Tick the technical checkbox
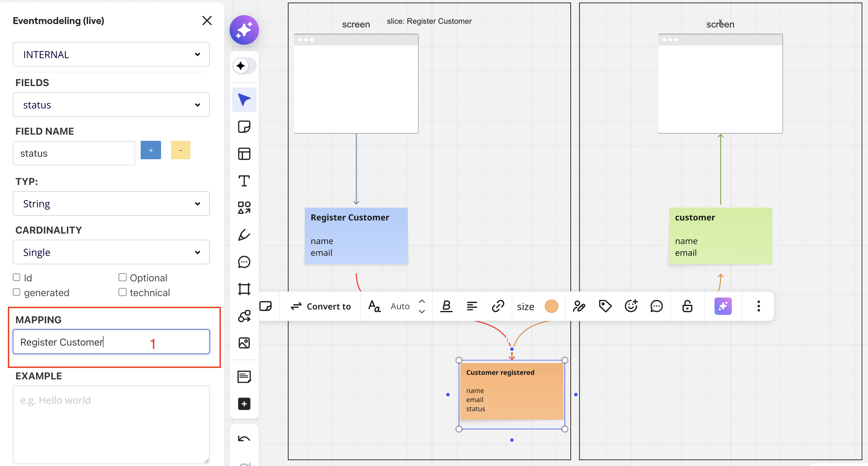The image size is (868, 466). [122, 292]
